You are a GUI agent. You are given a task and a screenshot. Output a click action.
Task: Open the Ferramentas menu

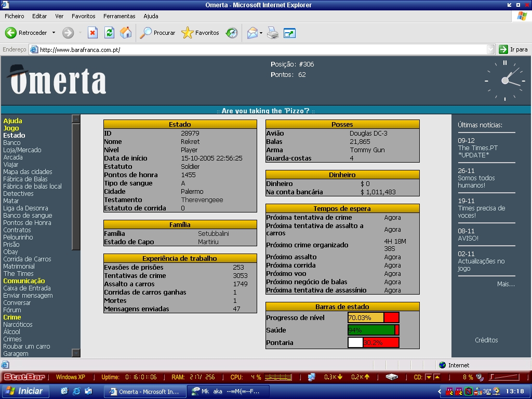119,16
